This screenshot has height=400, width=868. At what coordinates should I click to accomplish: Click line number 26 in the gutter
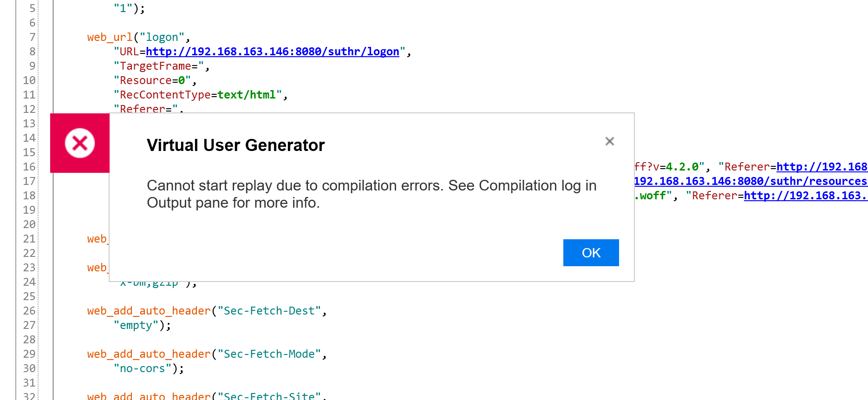(x=29, y=311)
